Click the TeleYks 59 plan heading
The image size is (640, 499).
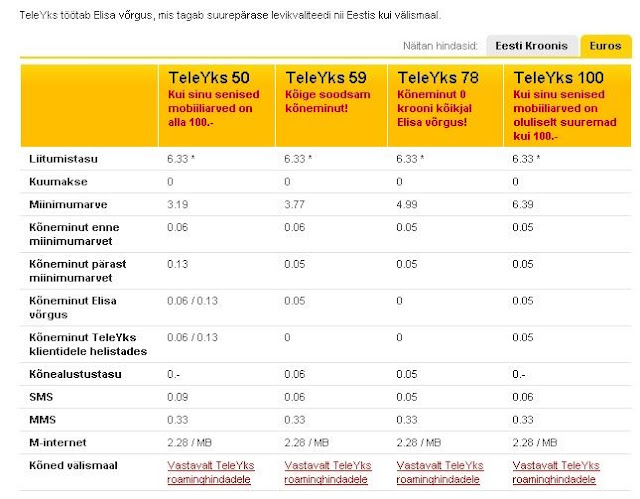[326, 78]
